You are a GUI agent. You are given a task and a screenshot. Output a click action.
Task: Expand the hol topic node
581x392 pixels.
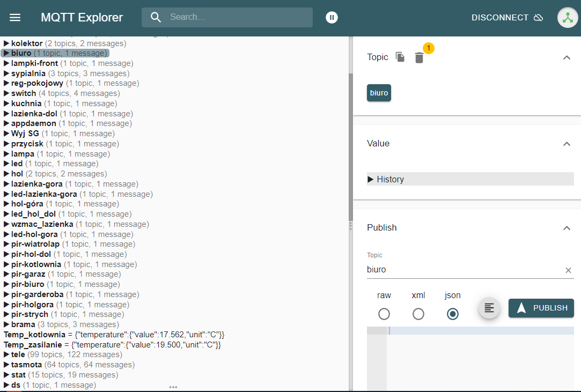[6, 174]
